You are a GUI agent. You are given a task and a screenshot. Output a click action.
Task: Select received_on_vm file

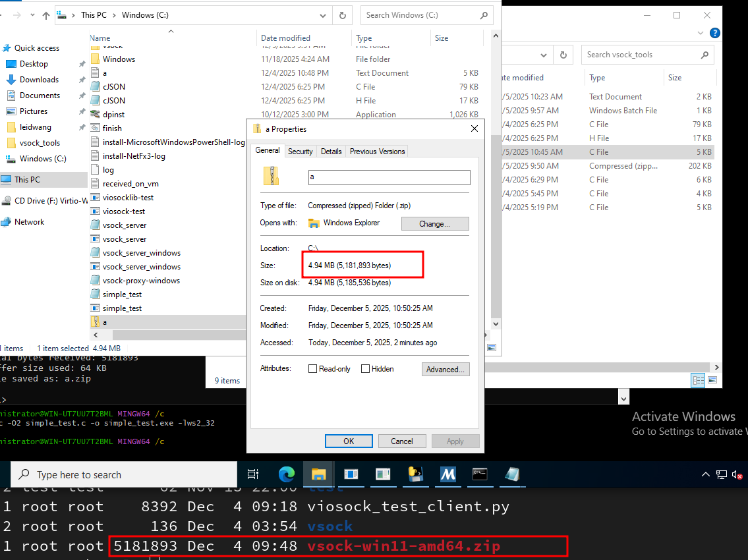coord(130,184)
